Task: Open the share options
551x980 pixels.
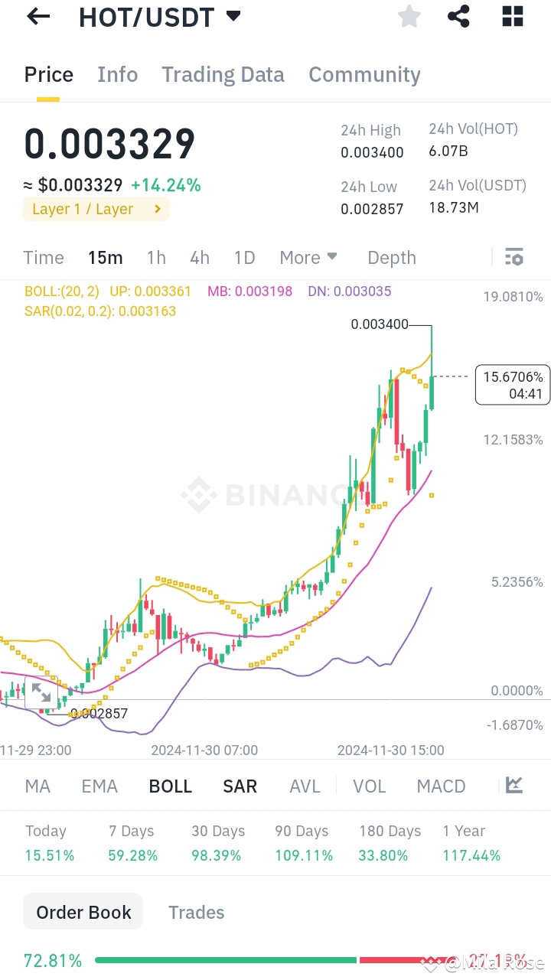Action: (x=458, y=16)
